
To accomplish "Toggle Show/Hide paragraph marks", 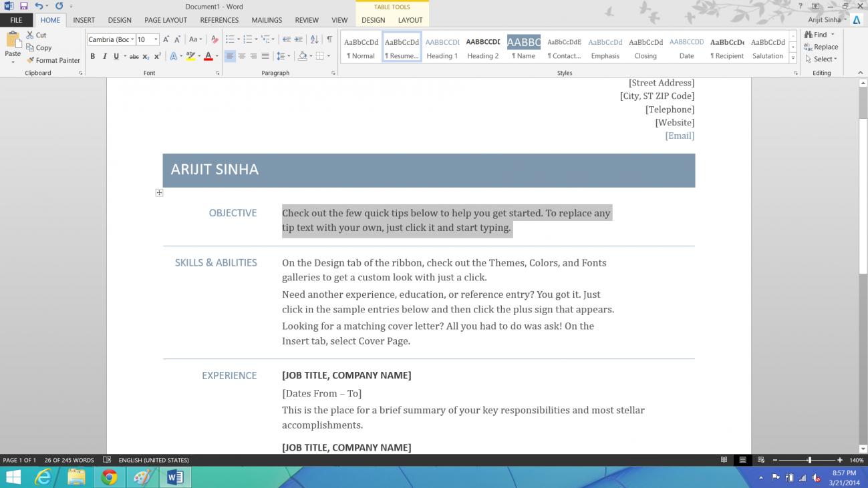I will point(329,39).
